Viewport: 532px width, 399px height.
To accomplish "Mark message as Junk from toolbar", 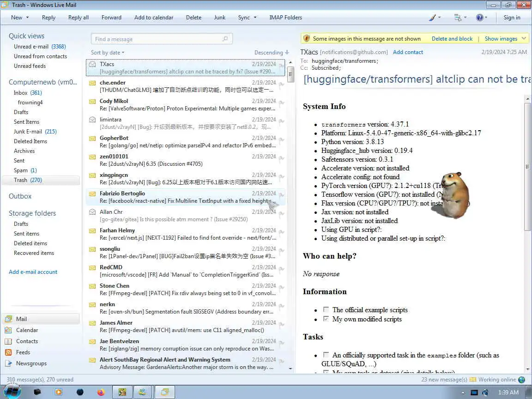I will (219, 17).
